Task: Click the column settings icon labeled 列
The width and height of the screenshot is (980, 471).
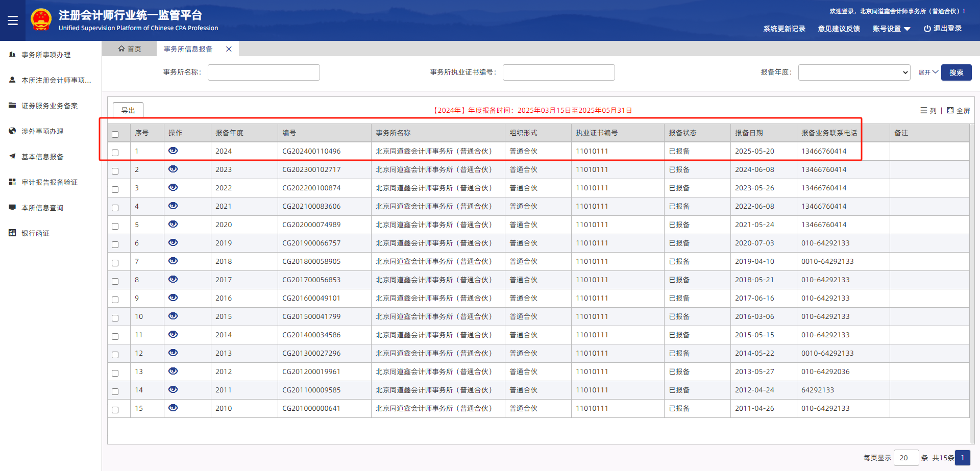Action: (923, 110)
